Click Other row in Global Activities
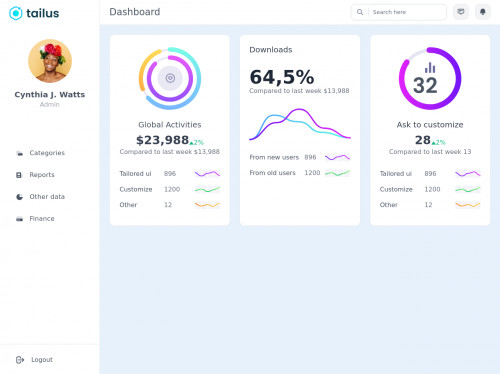 click(x=170, y=205)
